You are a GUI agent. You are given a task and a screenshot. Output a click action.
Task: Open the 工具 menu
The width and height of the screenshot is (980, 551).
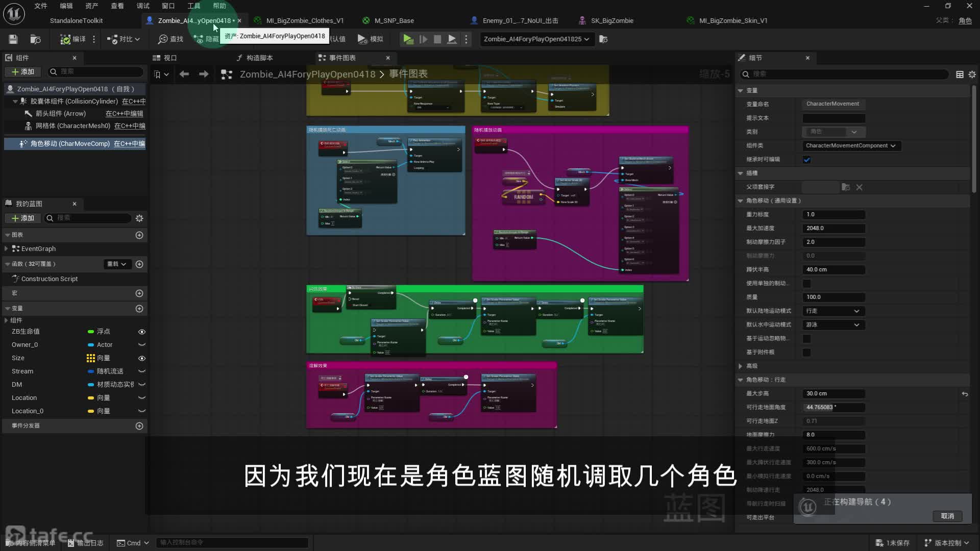193,6
